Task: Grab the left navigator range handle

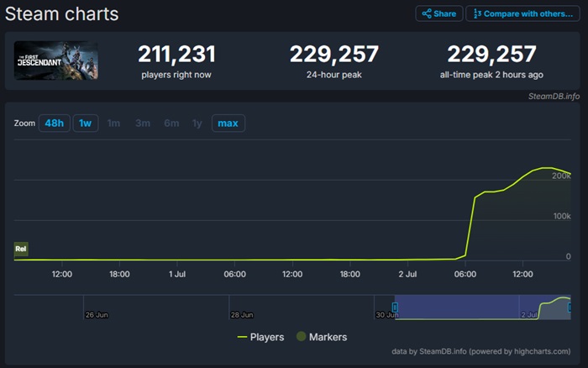Action: tap(395, 308)
